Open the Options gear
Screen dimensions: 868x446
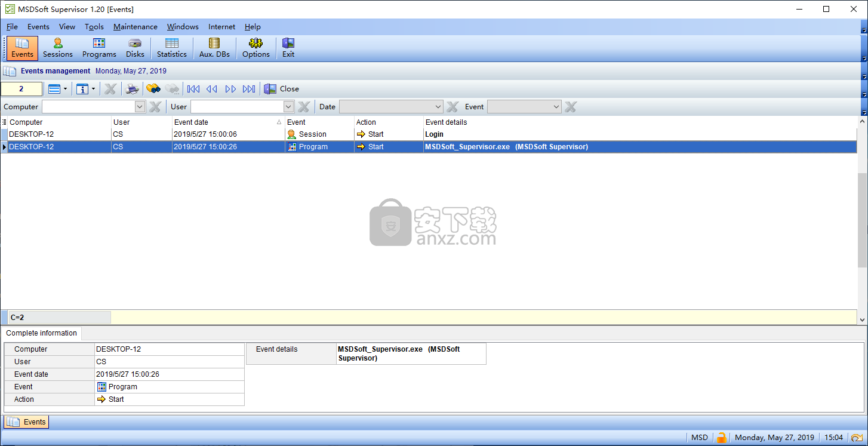[256, 48]
